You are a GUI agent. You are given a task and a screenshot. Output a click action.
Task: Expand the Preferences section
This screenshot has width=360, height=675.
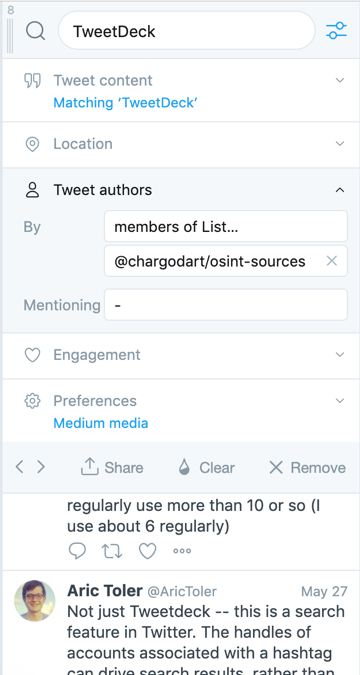point(181,410)
